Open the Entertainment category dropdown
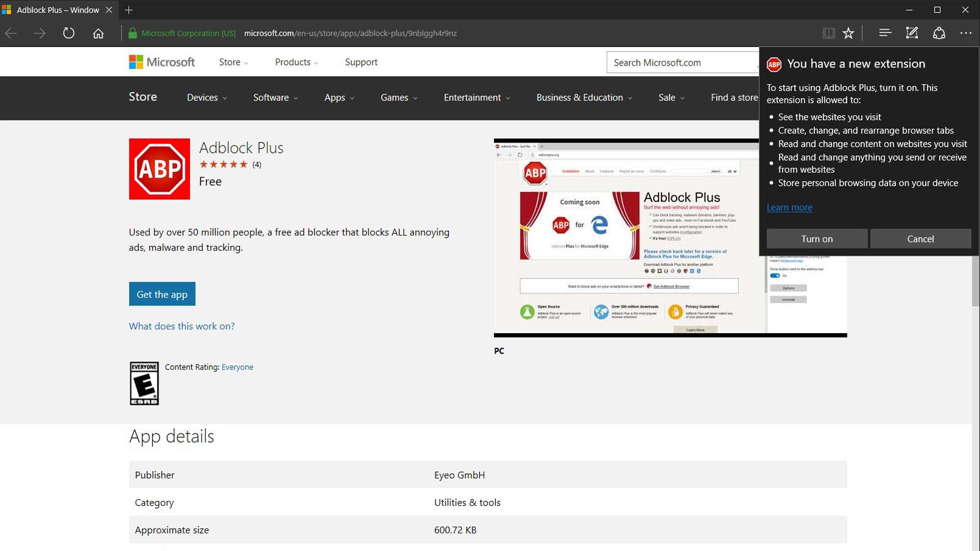This screenshot has width=980, height=551. 476,97
